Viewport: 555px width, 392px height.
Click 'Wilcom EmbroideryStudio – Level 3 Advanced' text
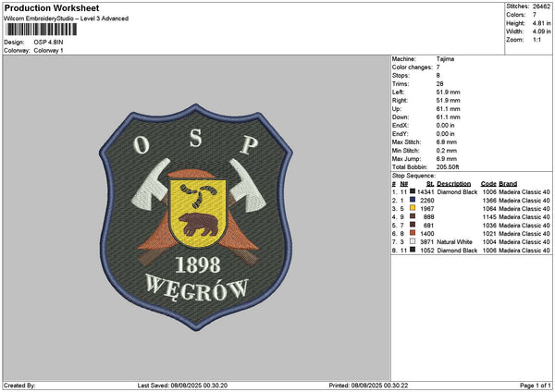[67, 18]
